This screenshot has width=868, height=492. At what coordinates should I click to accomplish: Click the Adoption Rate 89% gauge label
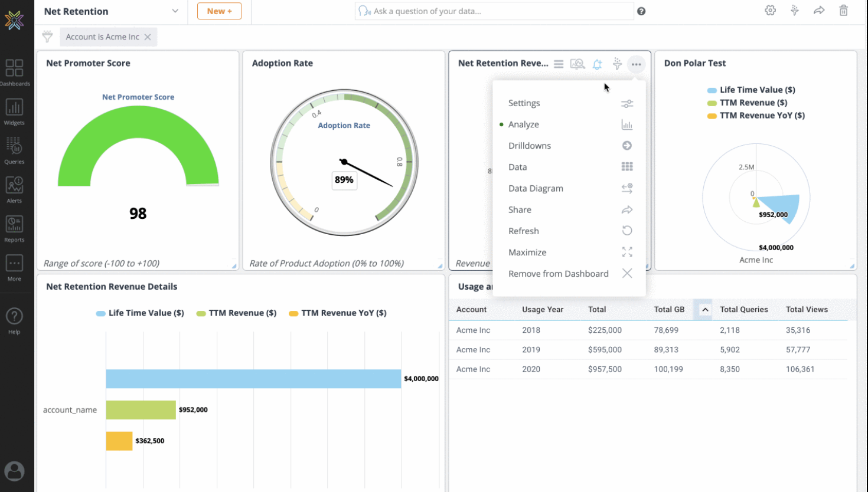point(344,180)
